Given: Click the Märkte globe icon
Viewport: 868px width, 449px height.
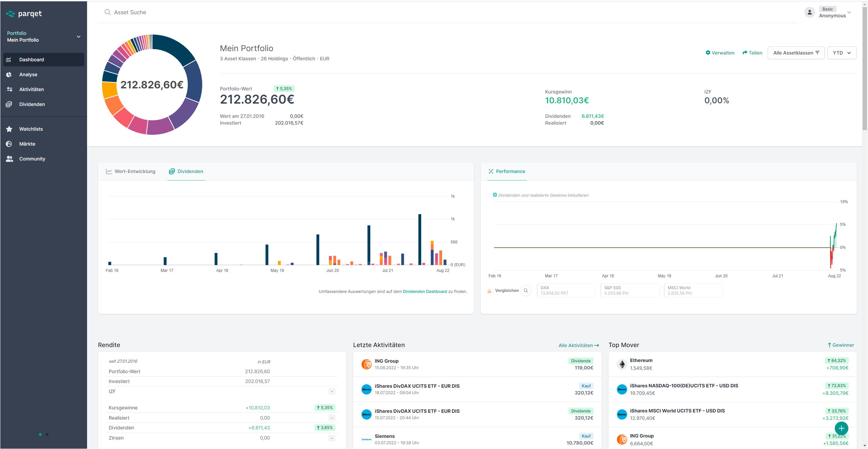Looking at the screenshot, I should (x=9, y=144).
